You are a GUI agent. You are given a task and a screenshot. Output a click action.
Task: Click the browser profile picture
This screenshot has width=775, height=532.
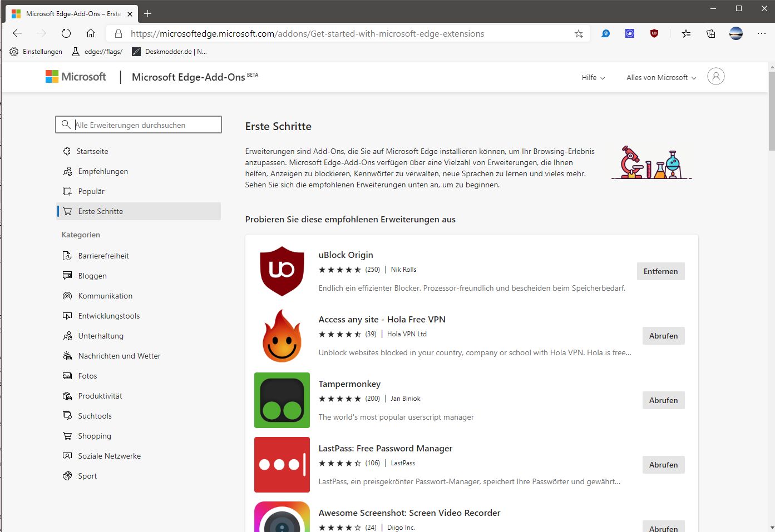point(736,33)
